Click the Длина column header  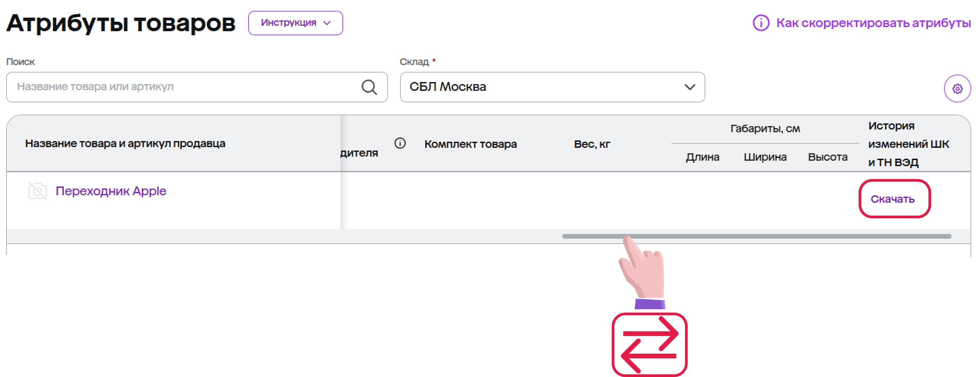coord(702,157)
